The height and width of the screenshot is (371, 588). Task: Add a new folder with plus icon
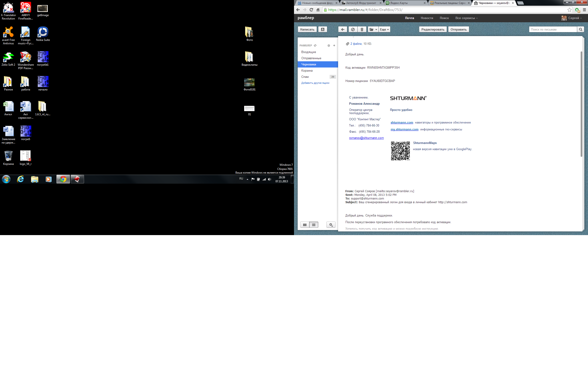[x=334, y=45]
